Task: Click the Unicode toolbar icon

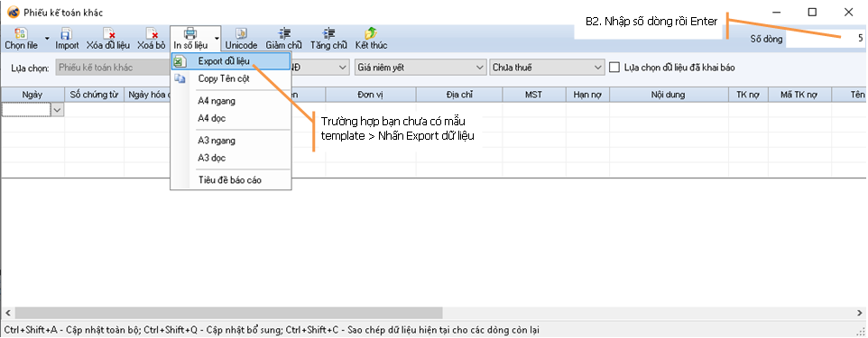Action: 241,33
